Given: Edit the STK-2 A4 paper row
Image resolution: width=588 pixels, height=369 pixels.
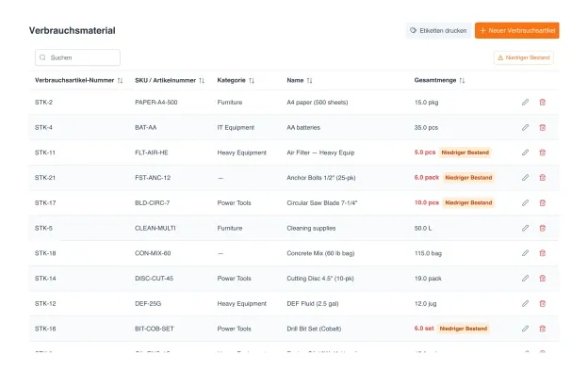Looking at the screenshot, I should 525,103.
